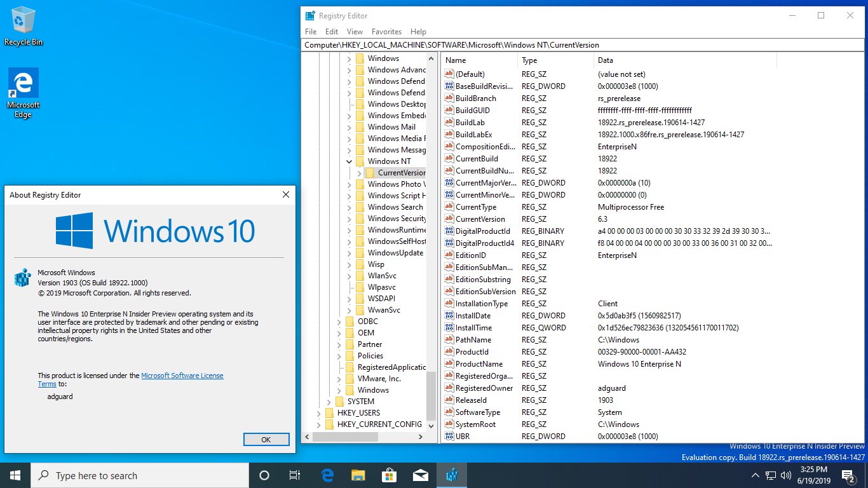The height and width of the screenshot is (488, 868).
Task: Click the Data column header
Action: [x=685, y=60]
